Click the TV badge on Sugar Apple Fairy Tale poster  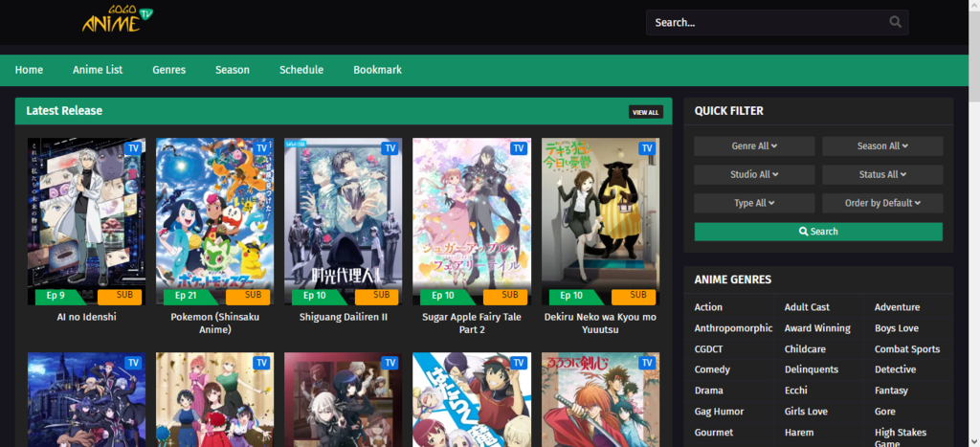tap(519, 148)
